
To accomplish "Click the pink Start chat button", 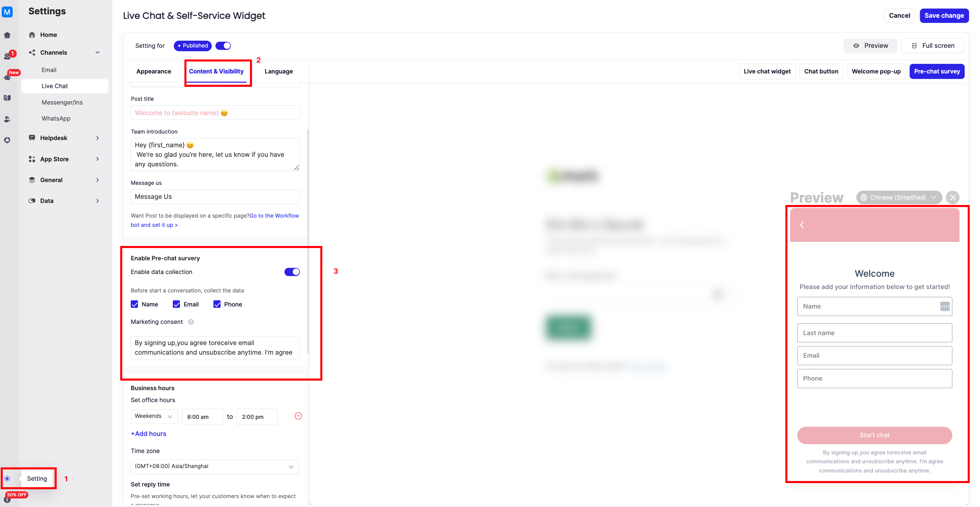I will pyautogui.click(x=874, y=435).
